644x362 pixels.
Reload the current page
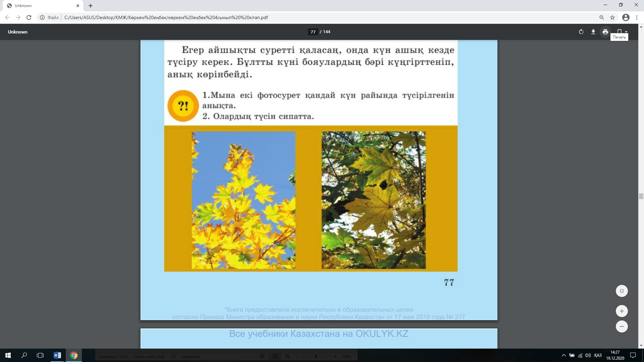pyautogui.click(x=29, y=17)
